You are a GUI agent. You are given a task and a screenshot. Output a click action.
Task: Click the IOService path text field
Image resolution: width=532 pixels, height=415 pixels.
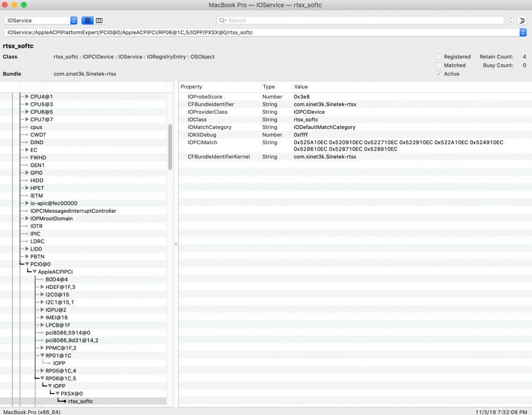click(x=262, y=32)
